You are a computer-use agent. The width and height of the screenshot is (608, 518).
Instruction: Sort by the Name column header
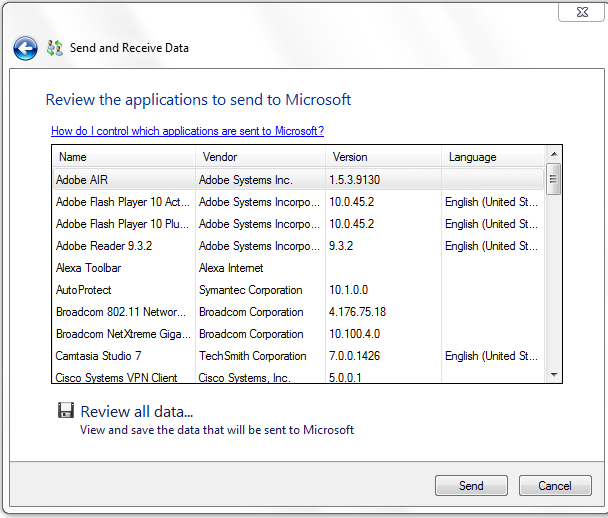point(124,157)
